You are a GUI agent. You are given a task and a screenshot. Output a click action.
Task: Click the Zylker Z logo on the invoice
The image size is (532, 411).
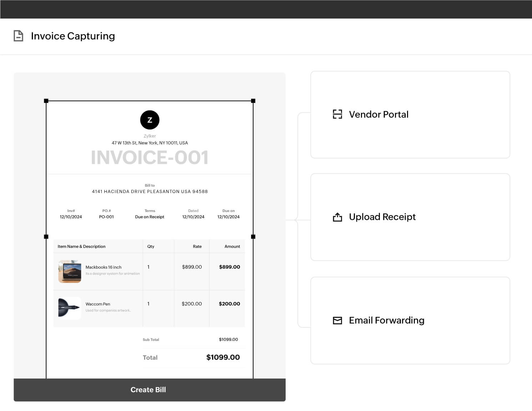150,120
